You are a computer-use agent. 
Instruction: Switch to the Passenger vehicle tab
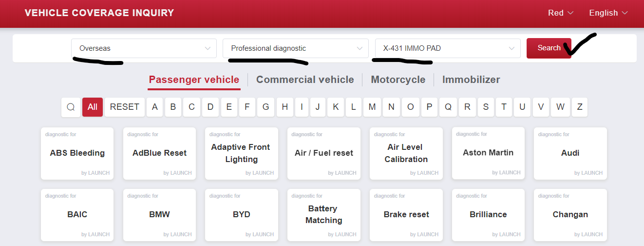194,80
